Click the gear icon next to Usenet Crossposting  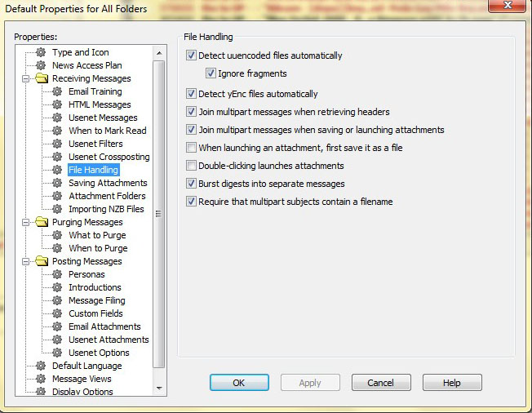click(57, 157)
